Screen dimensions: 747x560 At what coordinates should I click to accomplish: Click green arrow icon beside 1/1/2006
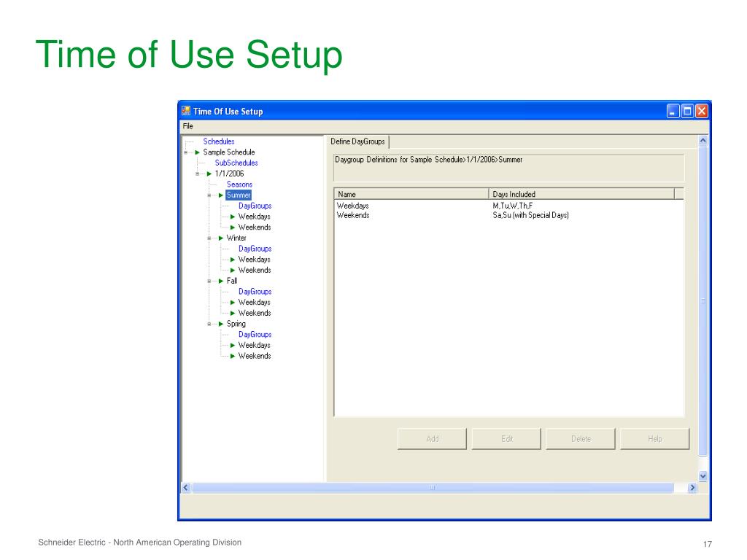tap(209, 174)
